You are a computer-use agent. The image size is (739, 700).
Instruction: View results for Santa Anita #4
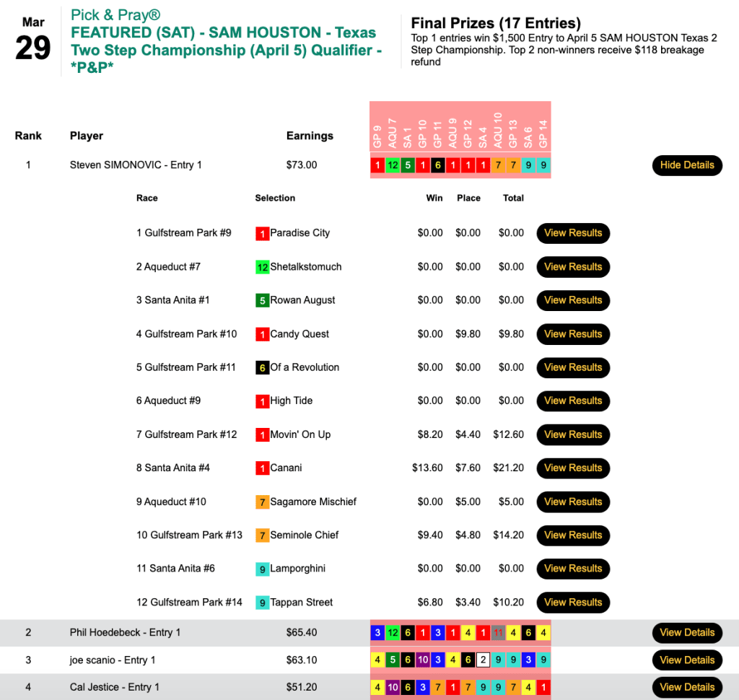tap(573, 468)
